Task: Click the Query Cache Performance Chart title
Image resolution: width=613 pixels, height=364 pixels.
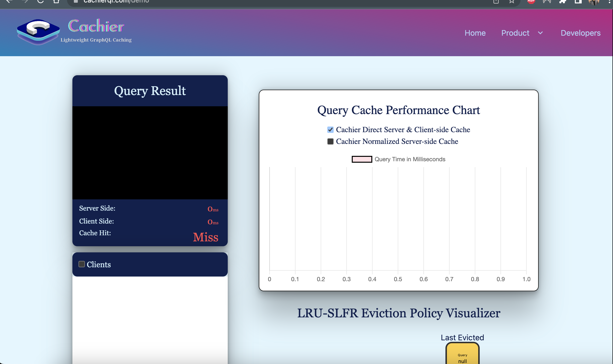Action: pos(399,110)
